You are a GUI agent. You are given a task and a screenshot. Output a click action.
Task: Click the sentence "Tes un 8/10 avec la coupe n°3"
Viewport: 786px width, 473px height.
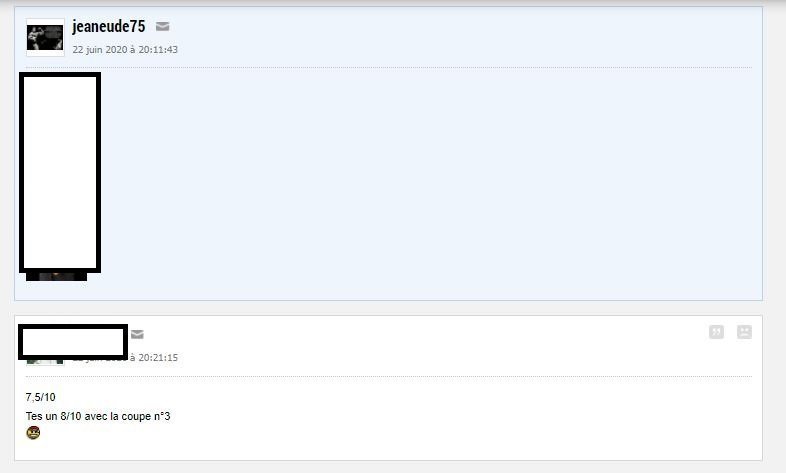[x=98, y=416]
